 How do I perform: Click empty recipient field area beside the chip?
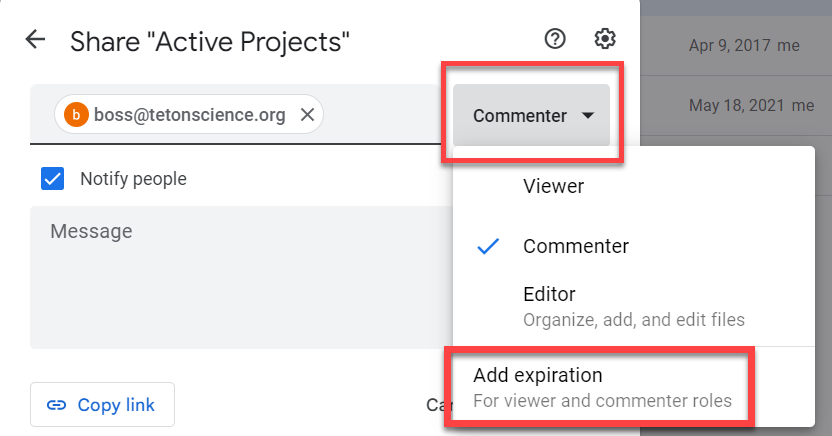tap(385, 115)
